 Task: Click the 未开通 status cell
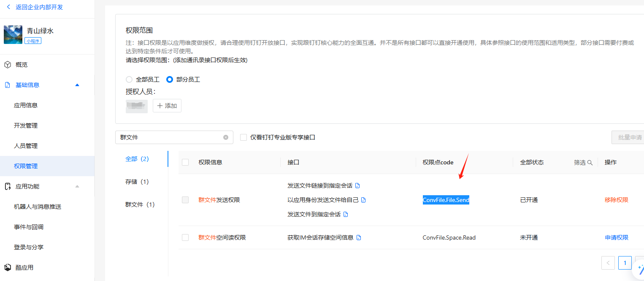coord(529,237)
